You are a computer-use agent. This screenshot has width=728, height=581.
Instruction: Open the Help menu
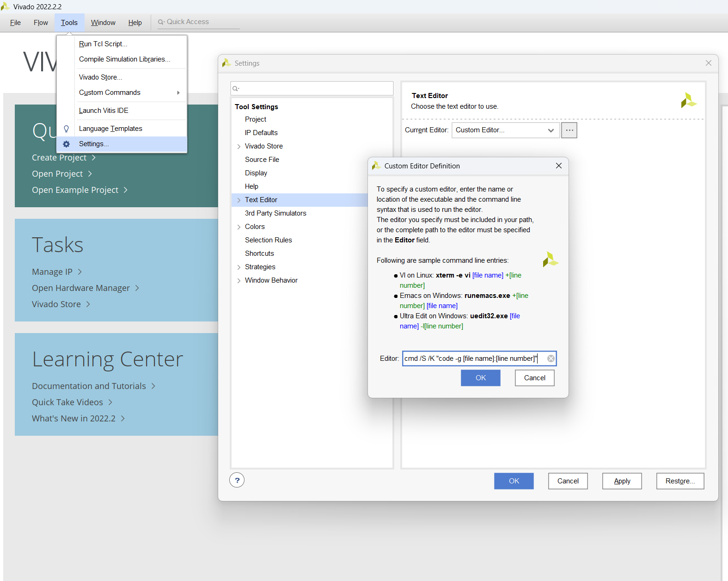tap(135, 23)
